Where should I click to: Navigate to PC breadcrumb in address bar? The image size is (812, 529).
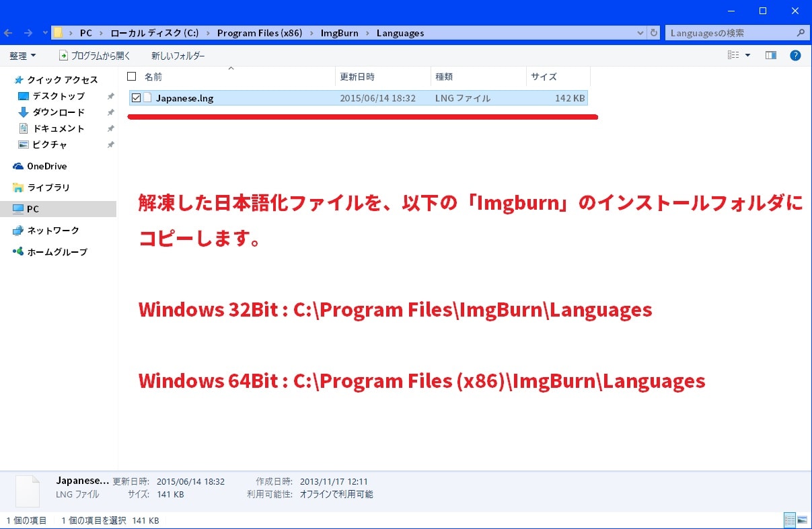coord(86,33)
